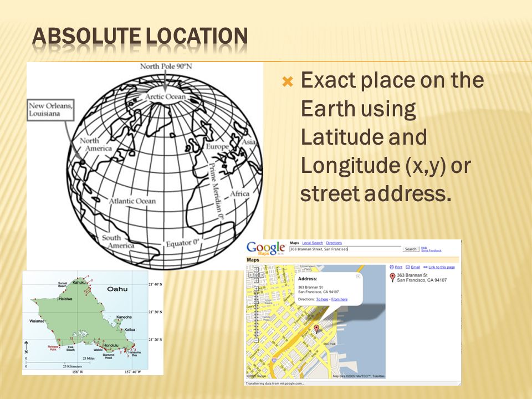Click 'Kailua' on the Oahu map
Image resolution: width=532 pixels, height=399 pixels.
(x=130, y=329)
